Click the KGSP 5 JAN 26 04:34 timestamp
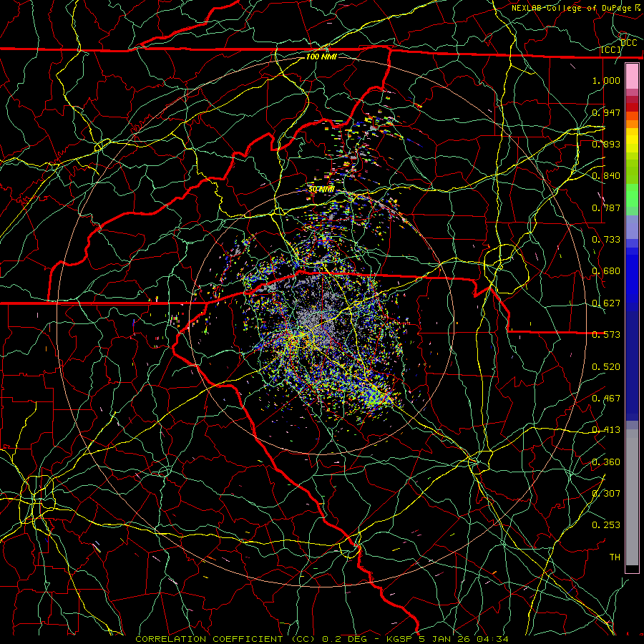This screenshot has width=644, height=644. (x=447, y=639)
